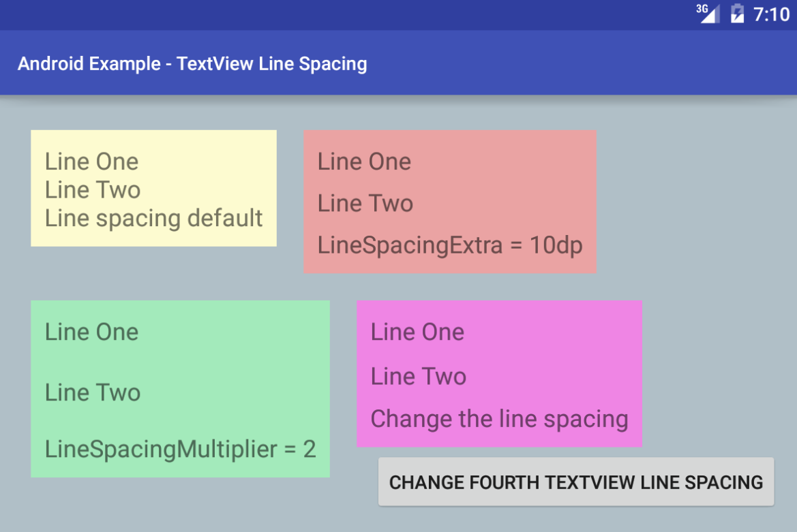Screen dimensions: 797x532
Task: Click "Line Two" in the yellow box
Action: click(x=93, y=190)
